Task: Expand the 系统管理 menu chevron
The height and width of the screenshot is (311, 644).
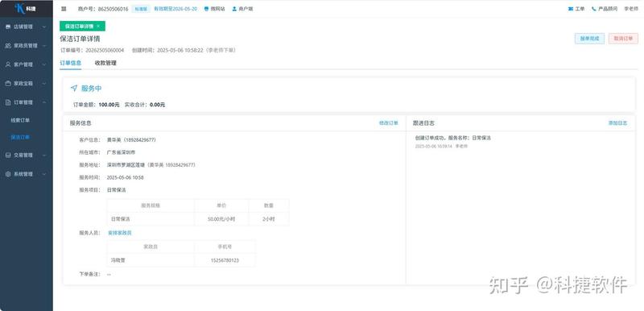Action: (44, 174)
